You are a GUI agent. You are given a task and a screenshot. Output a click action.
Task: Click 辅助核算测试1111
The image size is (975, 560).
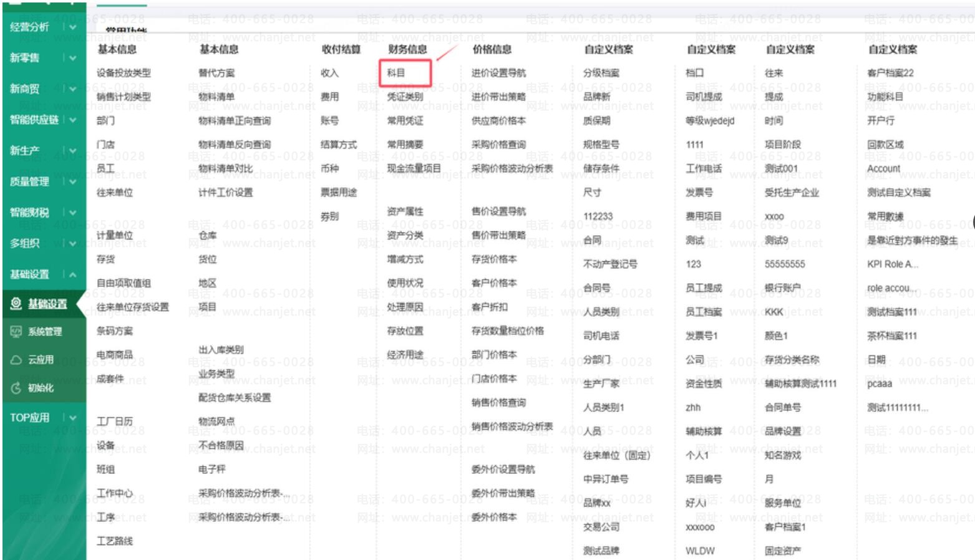pos(800,384)
